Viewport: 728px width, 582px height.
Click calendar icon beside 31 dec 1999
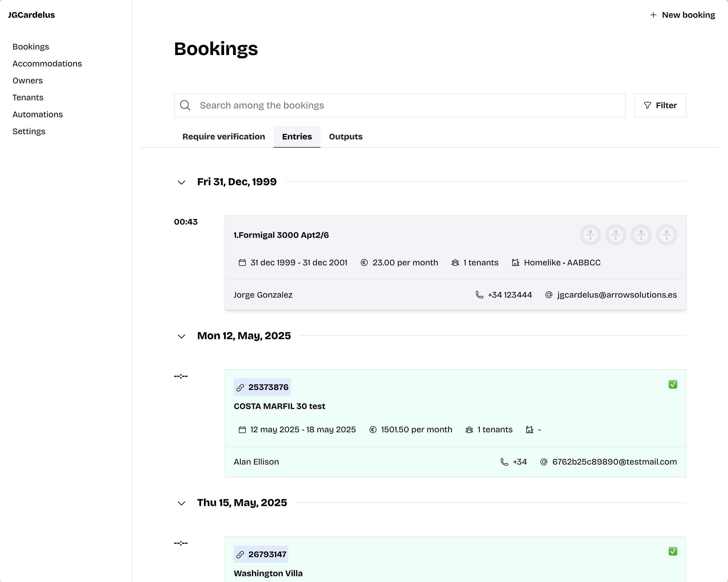pos(242,263)
